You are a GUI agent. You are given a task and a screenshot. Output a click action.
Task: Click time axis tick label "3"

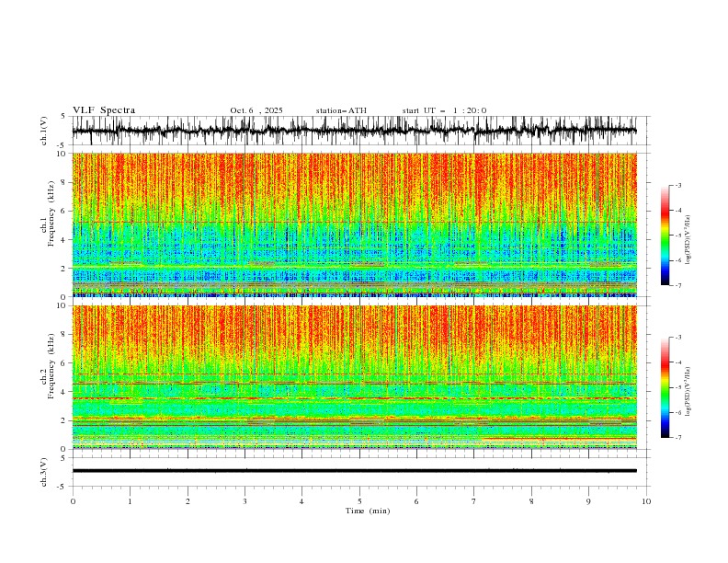[x=245, y=501]
